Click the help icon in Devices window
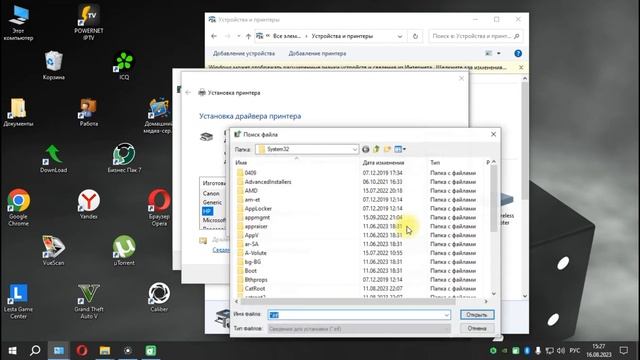 [518, 53]
